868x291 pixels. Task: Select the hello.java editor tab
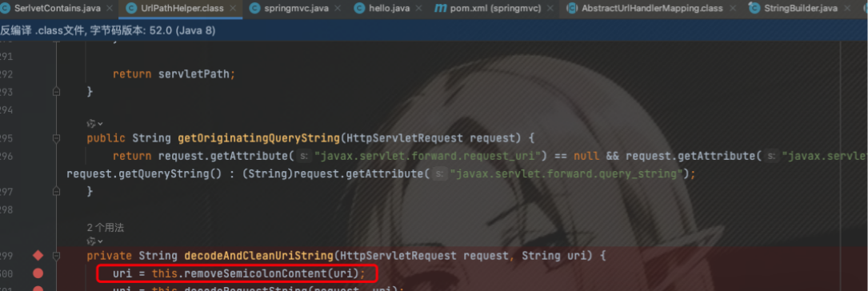pyautogui.click(x=389, y=8)
